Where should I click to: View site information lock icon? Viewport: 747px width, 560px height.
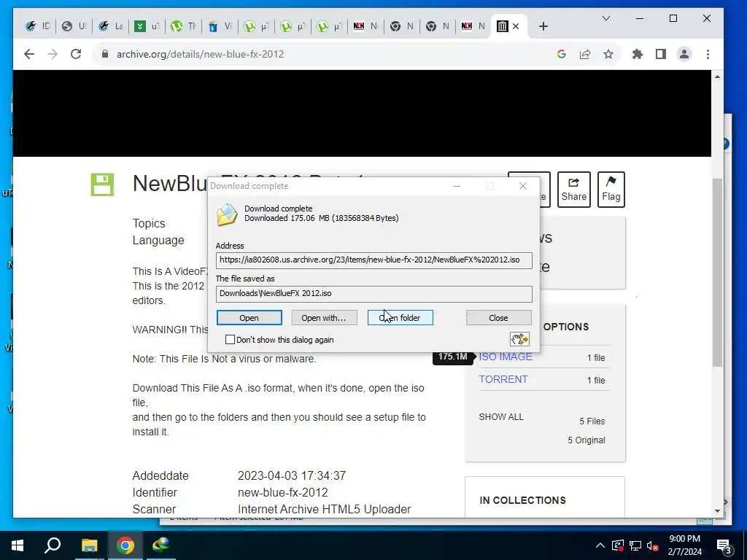pos(105,54)
